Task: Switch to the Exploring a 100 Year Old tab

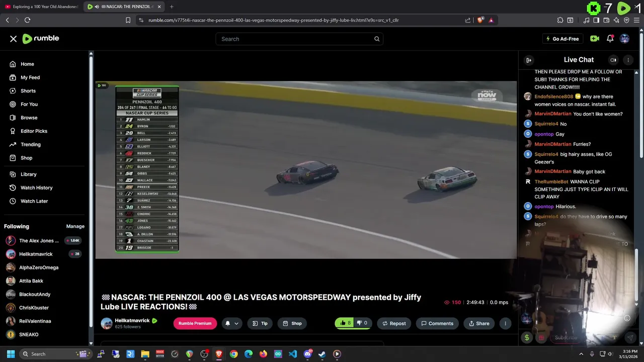Action: pyautogui.click(x=41, y=7)
